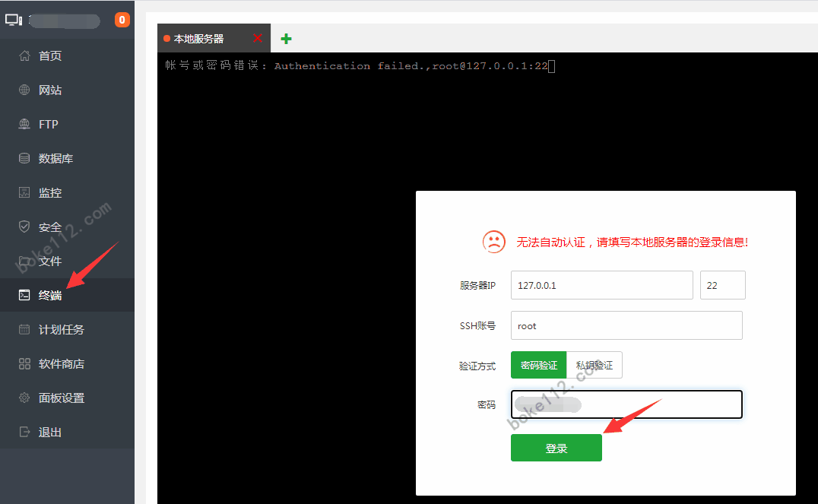Focus the 服务器IP field with 127.0.0.1
Screen dimensions: 818x504
pos(601,285)
